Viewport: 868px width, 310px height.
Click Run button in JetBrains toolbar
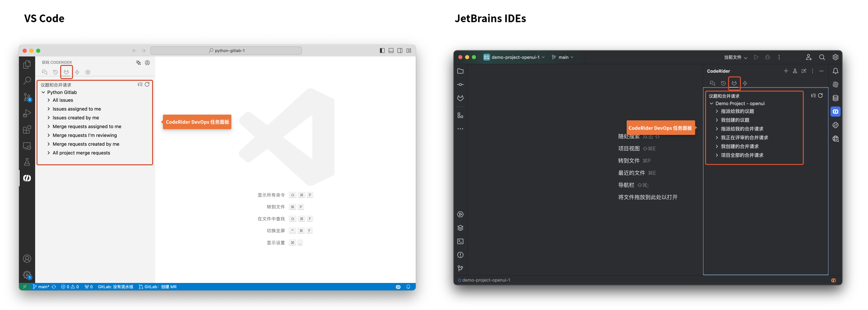tap(756, 57)
